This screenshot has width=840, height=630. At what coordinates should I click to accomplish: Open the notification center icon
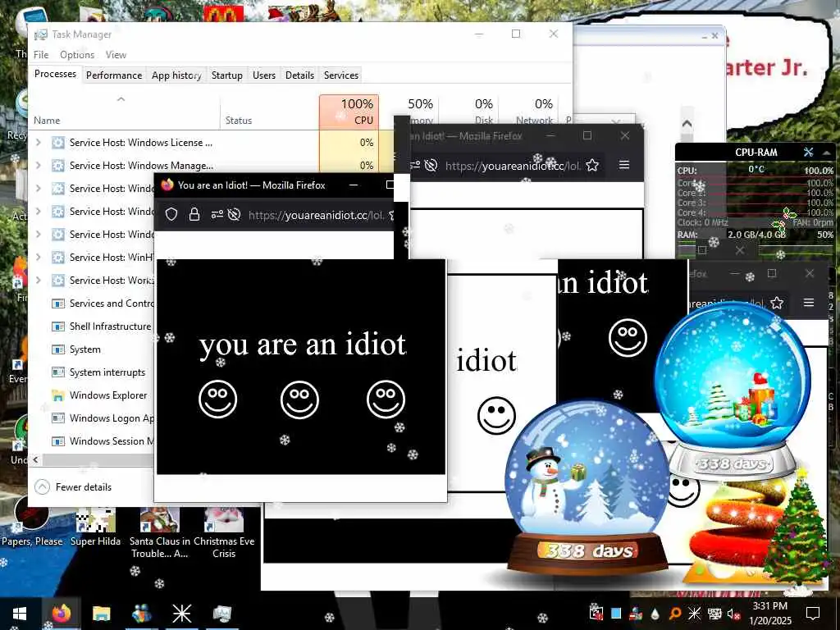coord(813,614)
